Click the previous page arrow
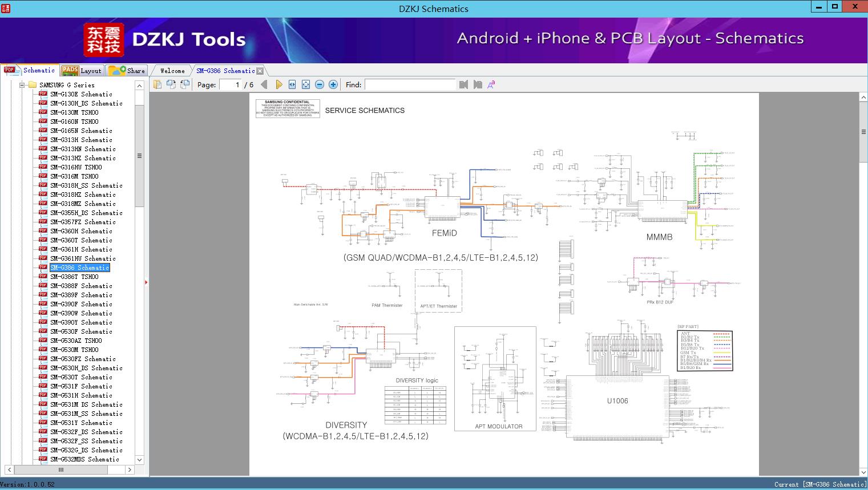Screen dimensions: 868x490 tap(264, 84)
